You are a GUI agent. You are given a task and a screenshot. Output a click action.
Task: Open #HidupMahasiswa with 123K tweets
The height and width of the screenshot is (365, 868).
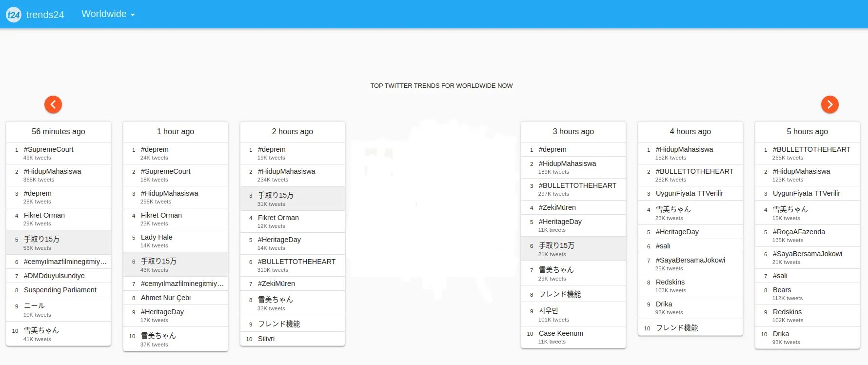802,171
